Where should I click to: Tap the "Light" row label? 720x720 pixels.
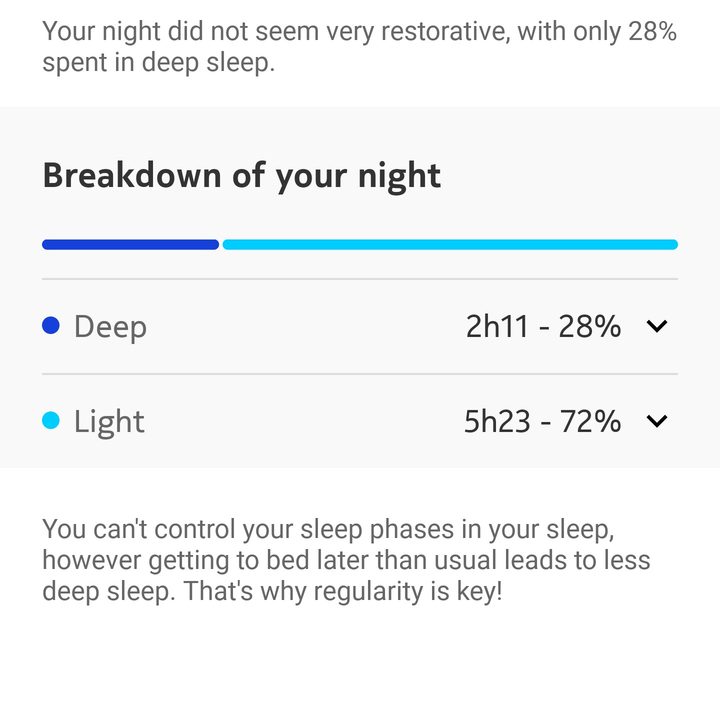click(109, 421)
